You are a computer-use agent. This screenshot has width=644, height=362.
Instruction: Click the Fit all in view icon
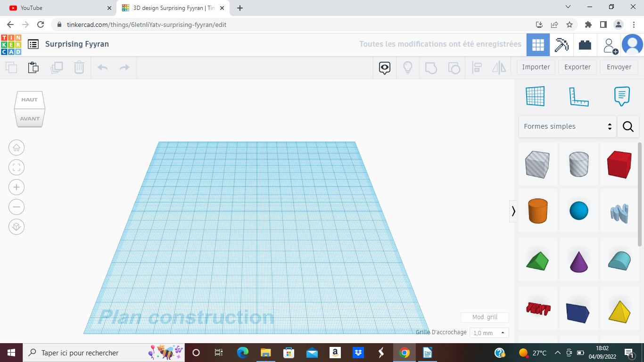(17, 167)
